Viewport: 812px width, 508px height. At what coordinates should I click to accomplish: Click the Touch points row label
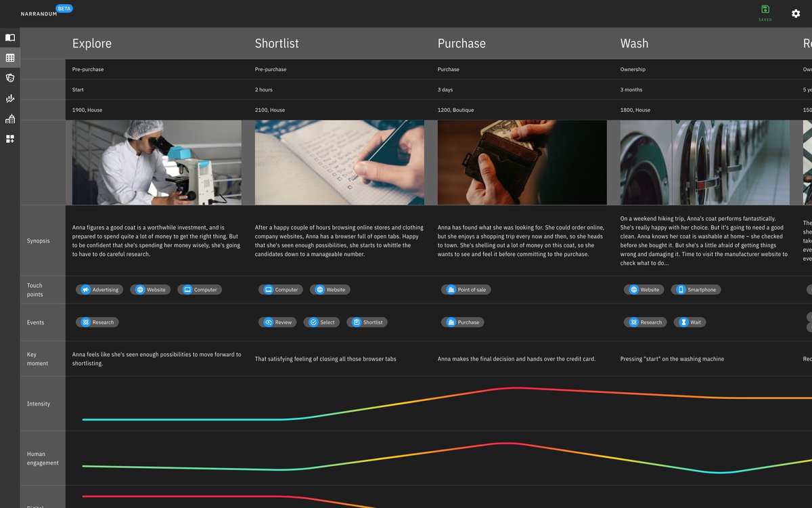pyautogui.click(x=35, y=290)
